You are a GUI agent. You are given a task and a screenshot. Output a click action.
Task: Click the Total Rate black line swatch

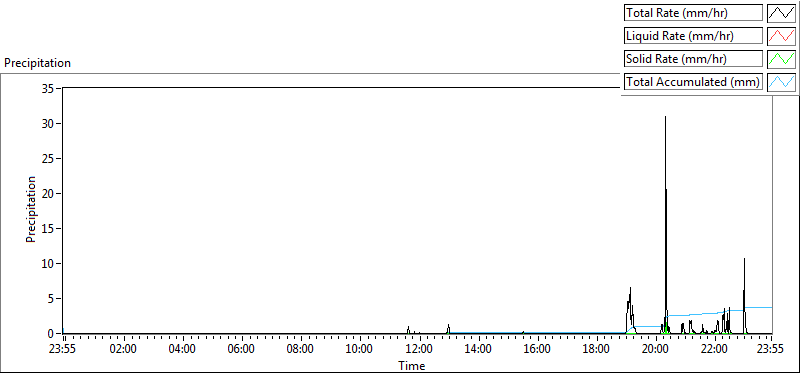(x=782, y=13)
